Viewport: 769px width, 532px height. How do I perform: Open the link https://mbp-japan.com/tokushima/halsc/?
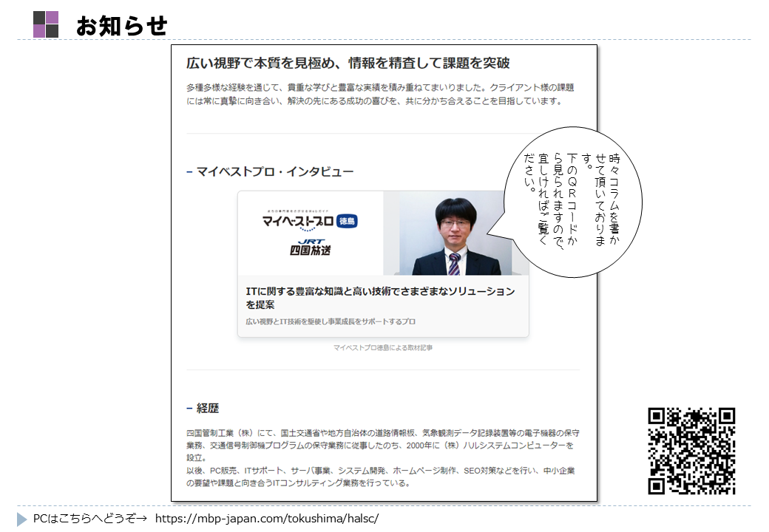click(265, 519)
